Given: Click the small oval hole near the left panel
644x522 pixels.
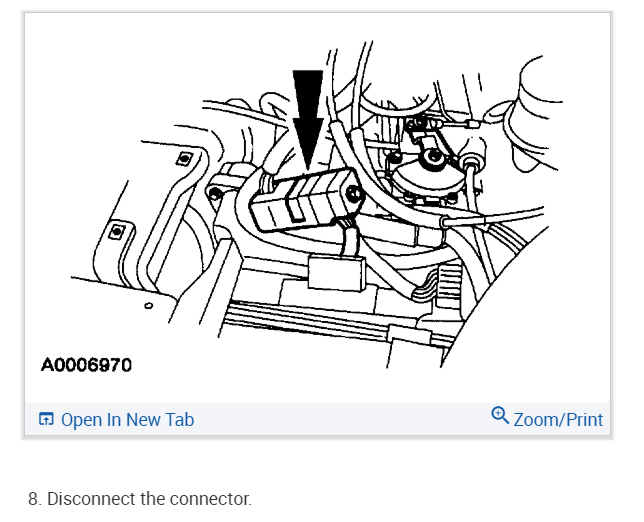Looking at the screenshot, I should click(x=149, y=306).
